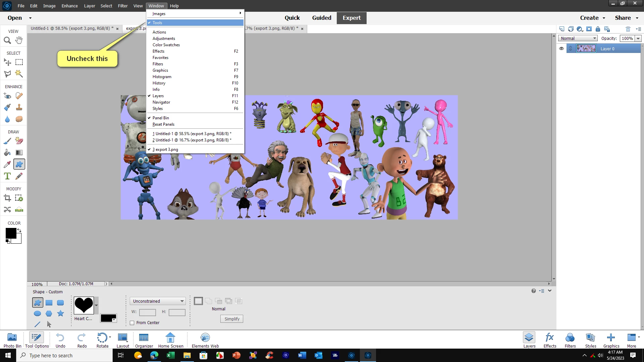Switch to the Guided mode tab

click(x=321, y=18)
